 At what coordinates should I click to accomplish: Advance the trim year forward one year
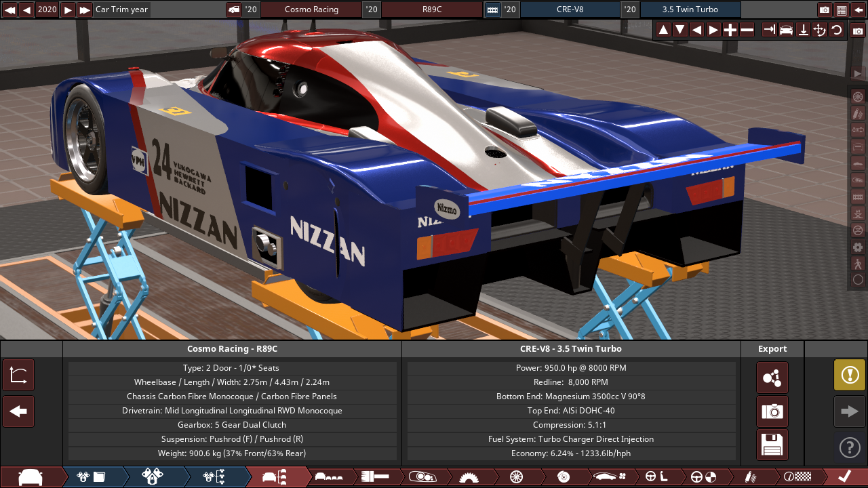click(68, 9)
